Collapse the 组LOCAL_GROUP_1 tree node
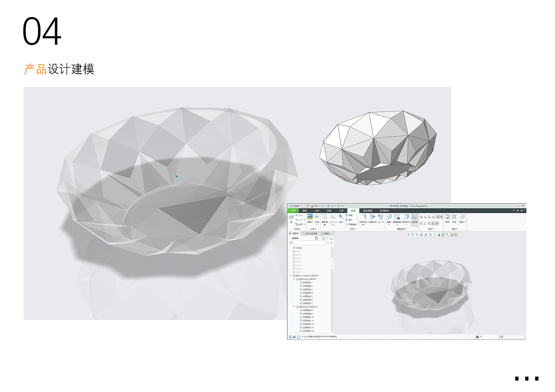Image resolution: width=555 pixels, height=392 pixels. (294, 306)
